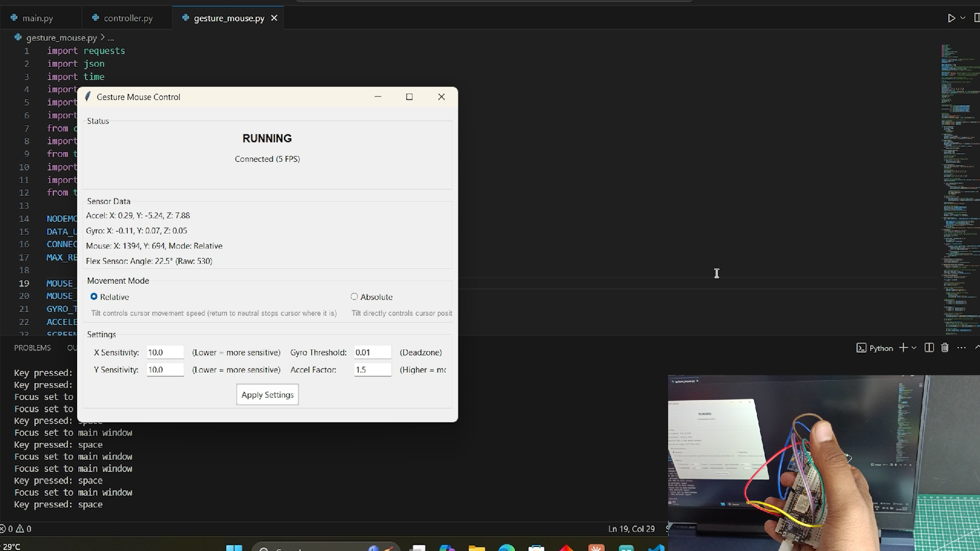The height and width of the screenshot is (551, 980).
Task: Click the Gyro Threshold input box
Action: 372,352
